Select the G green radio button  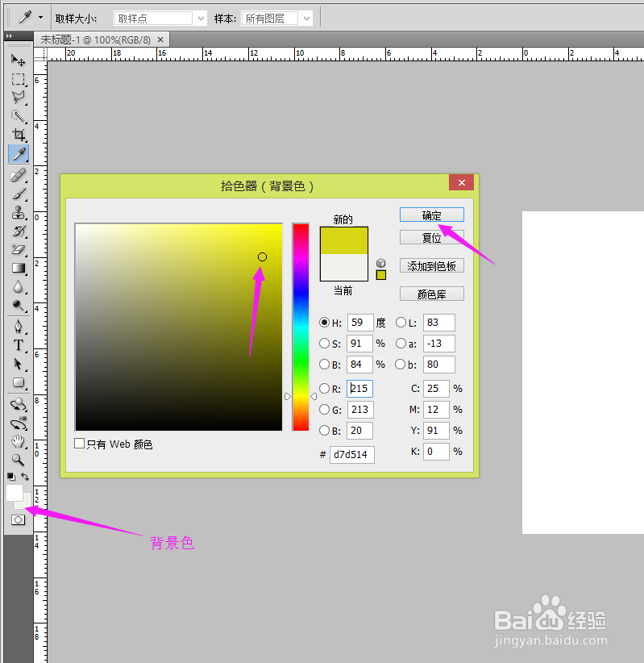[x=324, y=409]
